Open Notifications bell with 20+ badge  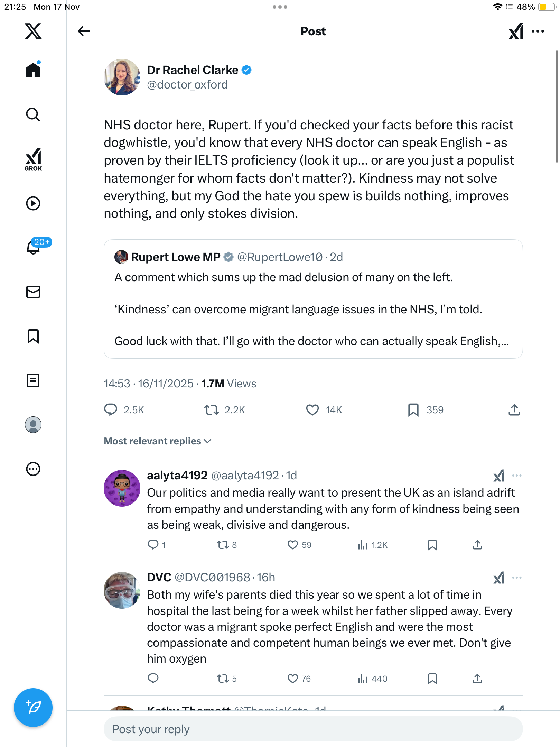point(34,247)
